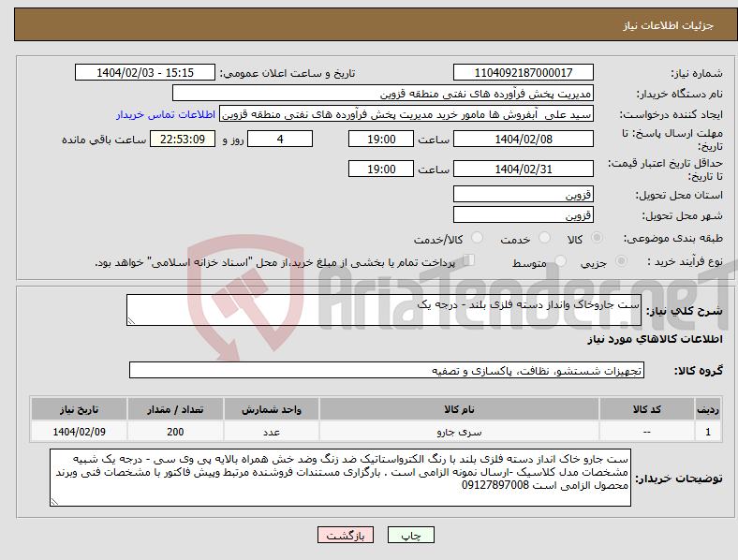This screenshot has height=560, width=738.
Task: Click the remaining days field showing 4
Action: click(280, 139)
